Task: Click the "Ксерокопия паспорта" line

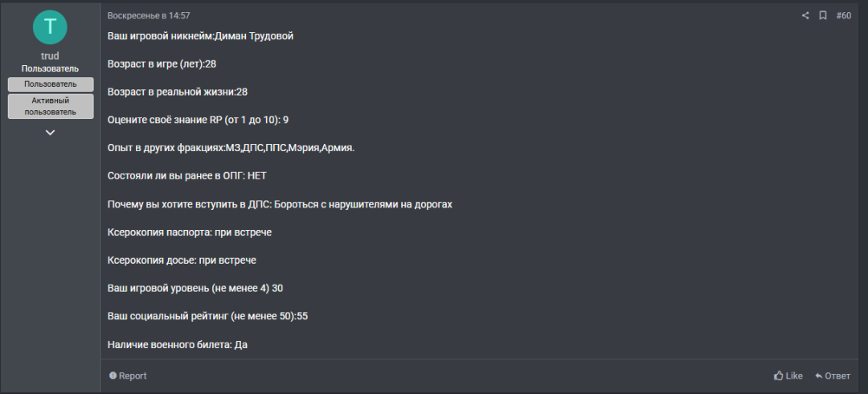Action: coord(190,232)
